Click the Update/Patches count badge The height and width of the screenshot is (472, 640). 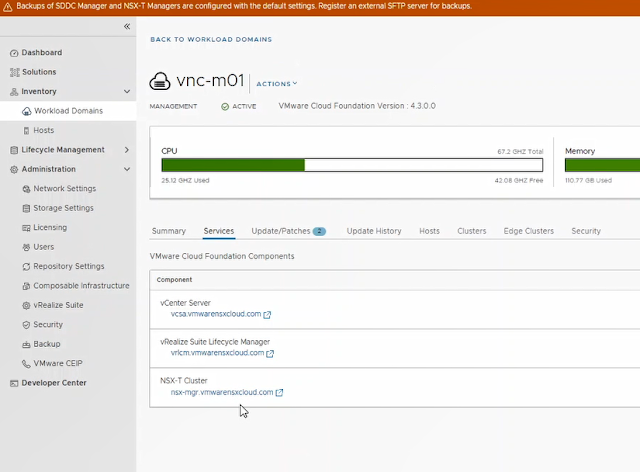click(x=319, y=232)
